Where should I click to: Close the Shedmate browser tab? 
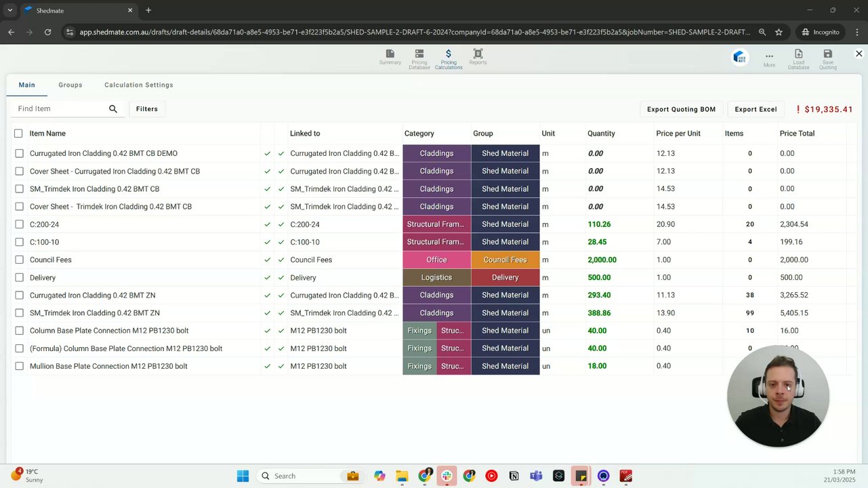130,10
